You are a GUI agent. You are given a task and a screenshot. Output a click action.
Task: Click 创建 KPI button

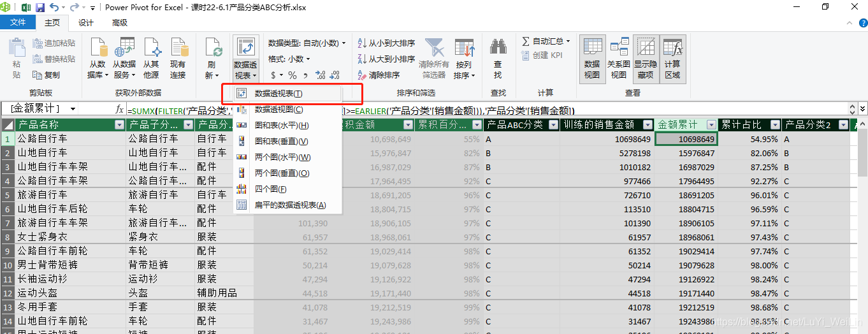pyautogui.click(x=542, y=55)
